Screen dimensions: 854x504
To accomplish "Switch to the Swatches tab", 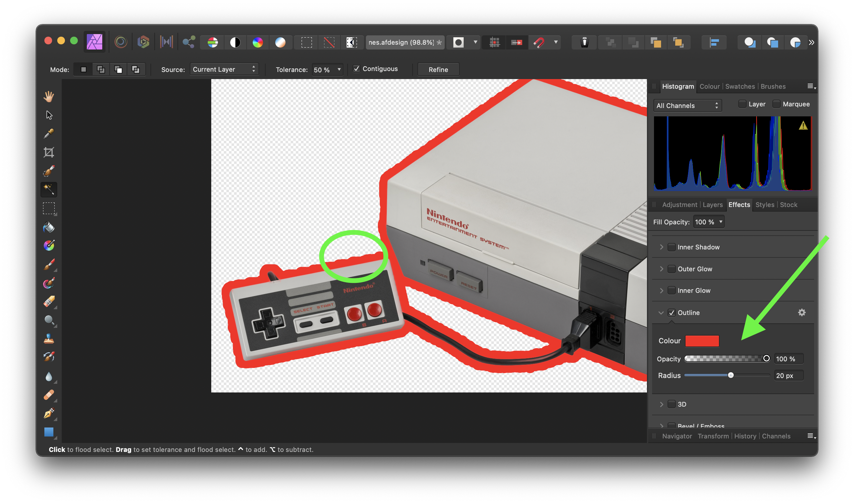I will pos(740,86).
